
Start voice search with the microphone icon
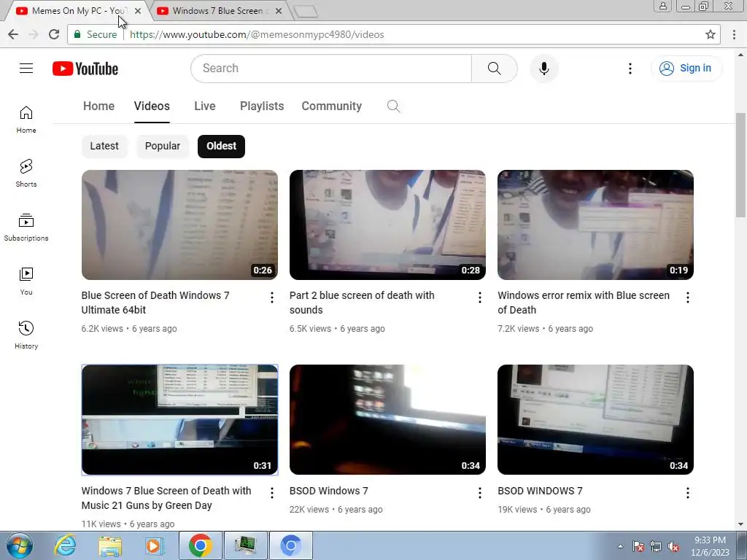(x=543, y=69)
